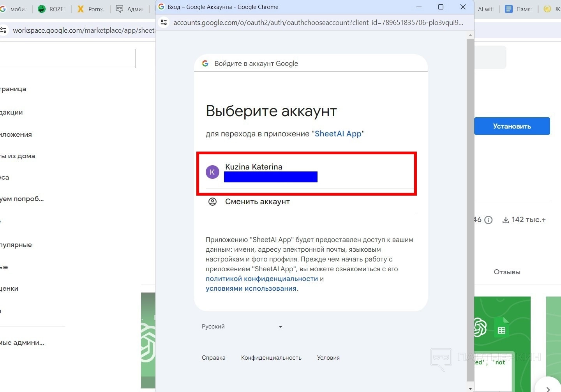561x392 pixels.
Task: Switch to the ROZET browser tab
Action: coord(52,9)
